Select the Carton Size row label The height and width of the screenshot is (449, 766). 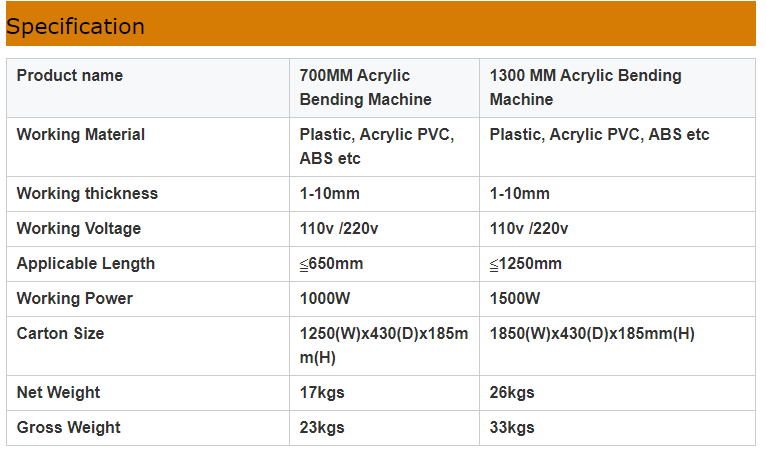[60, 334]
